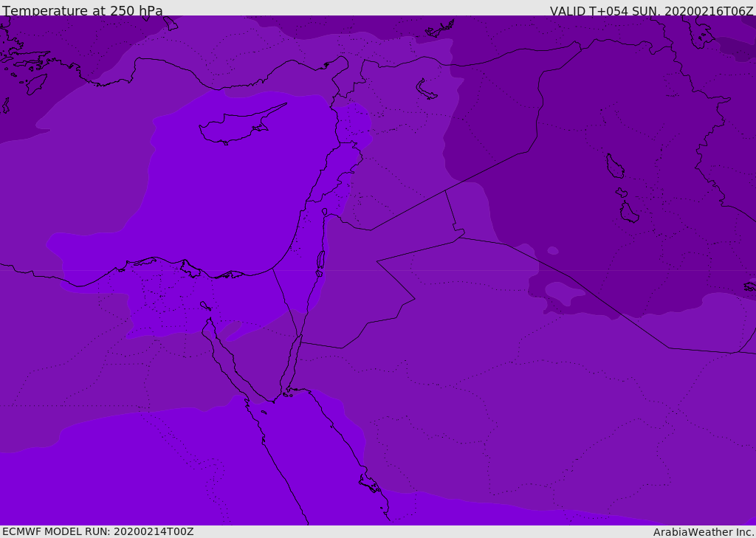
Task: Click the Sea of Galilee outline
Action: (325, 212)
